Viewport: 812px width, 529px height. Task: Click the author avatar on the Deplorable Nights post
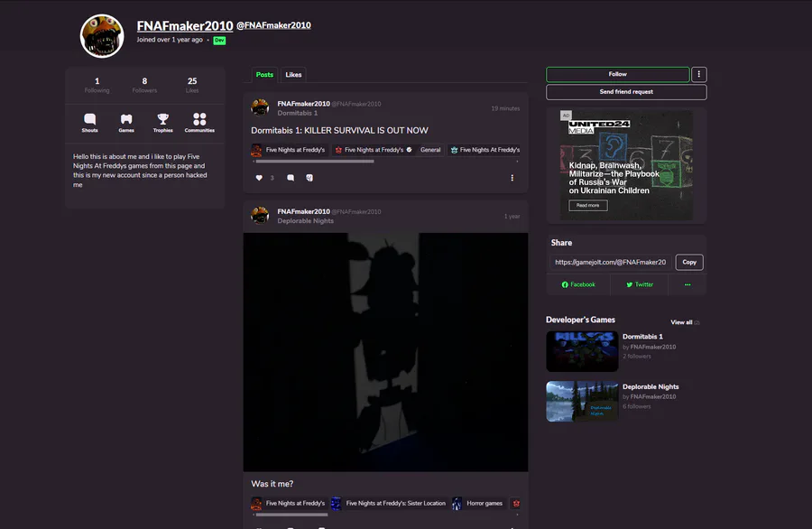click(x=260, y=216)
